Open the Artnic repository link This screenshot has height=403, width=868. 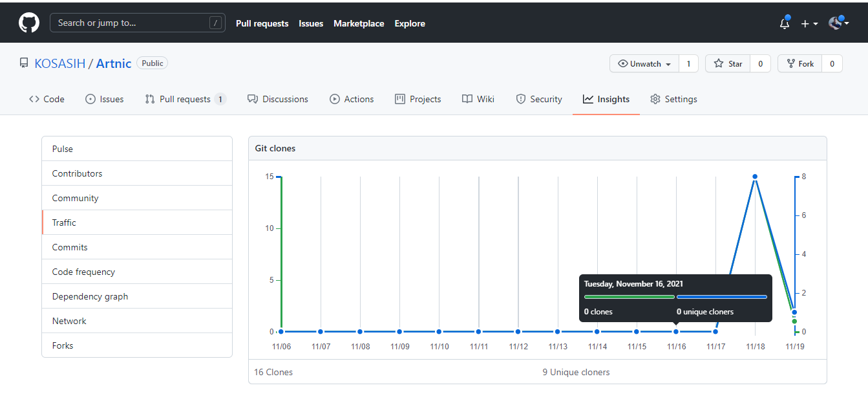114,63
